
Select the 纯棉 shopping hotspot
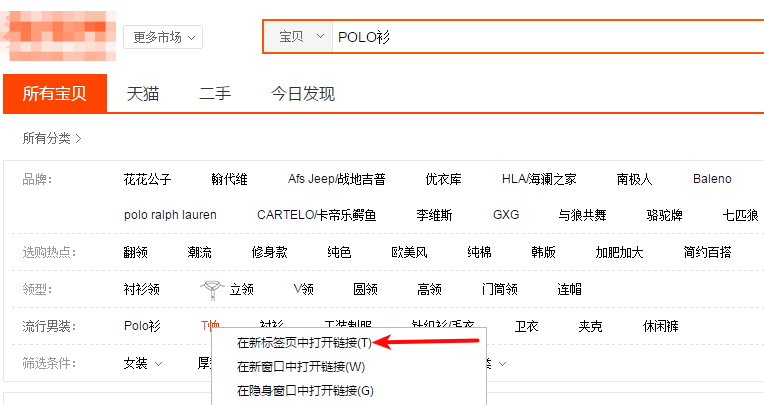pos(479,252)
